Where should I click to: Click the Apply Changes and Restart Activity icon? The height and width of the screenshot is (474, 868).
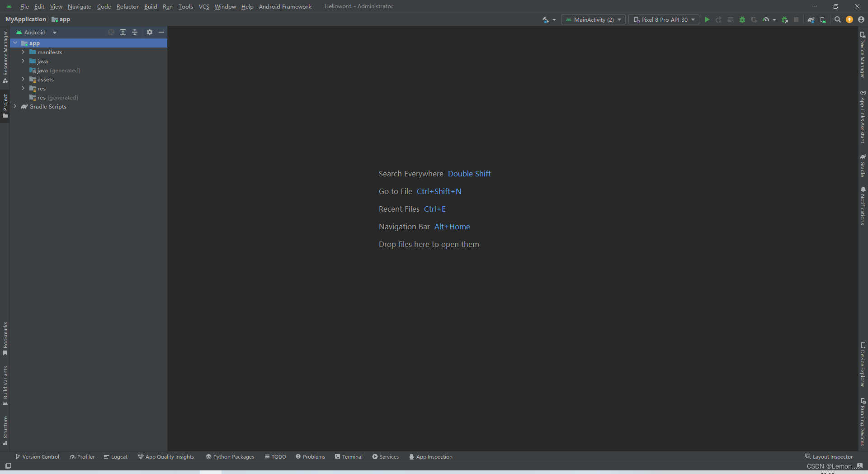click(x=719, y=19)
